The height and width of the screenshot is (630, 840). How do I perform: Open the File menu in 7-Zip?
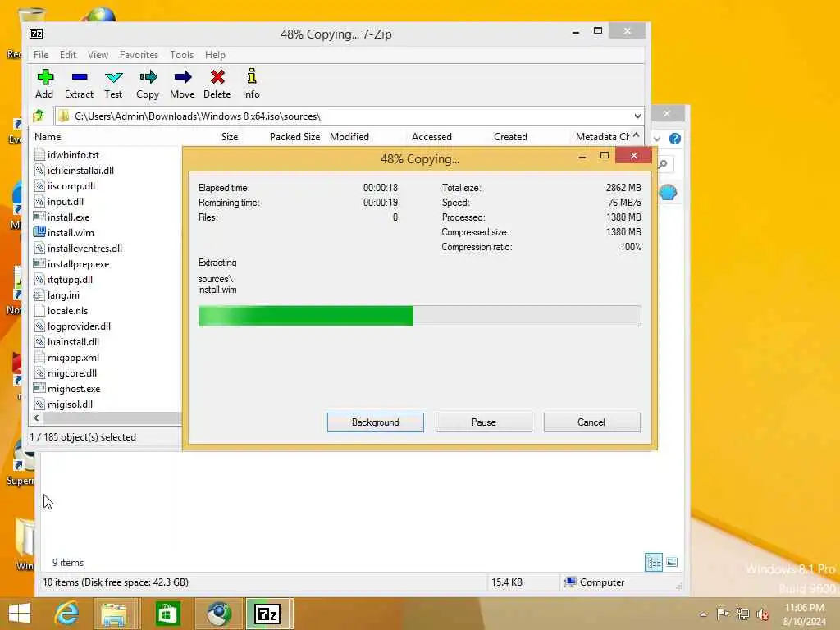41,55
